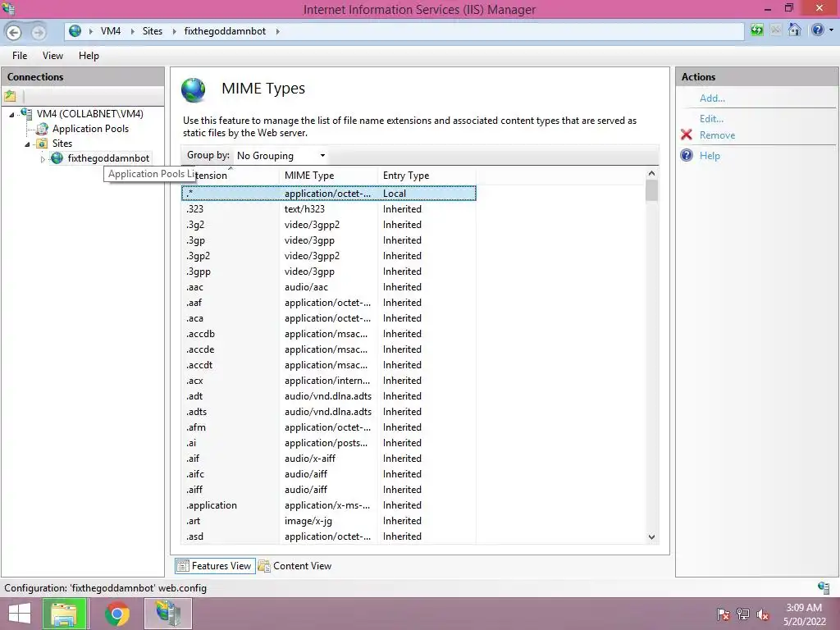Click the Stop icon in the toolbar

776,30
